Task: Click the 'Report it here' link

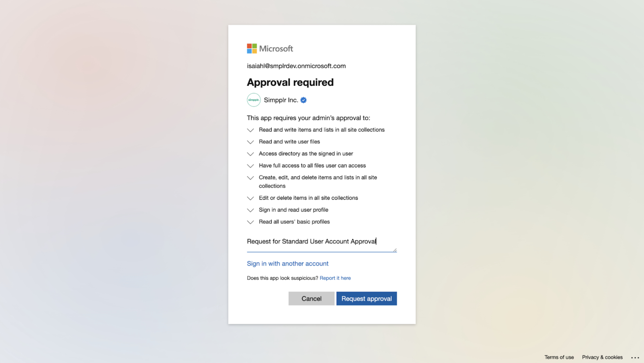Action: coord(335,278)
